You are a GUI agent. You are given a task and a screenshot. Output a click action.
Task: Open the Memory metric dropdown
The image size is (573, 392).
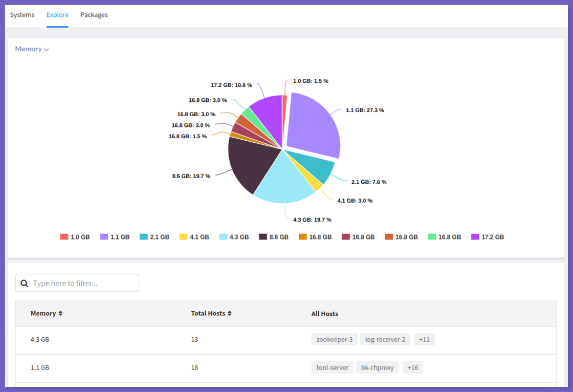pos(32,49)
